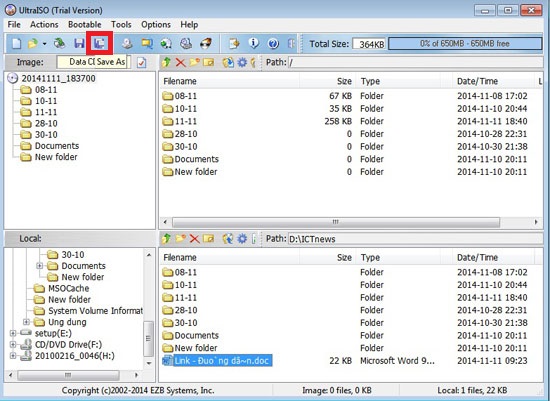Viewport: 550px width, 401px height.
Task: Click the Image Path field showing /
Action: pos(415,63)
